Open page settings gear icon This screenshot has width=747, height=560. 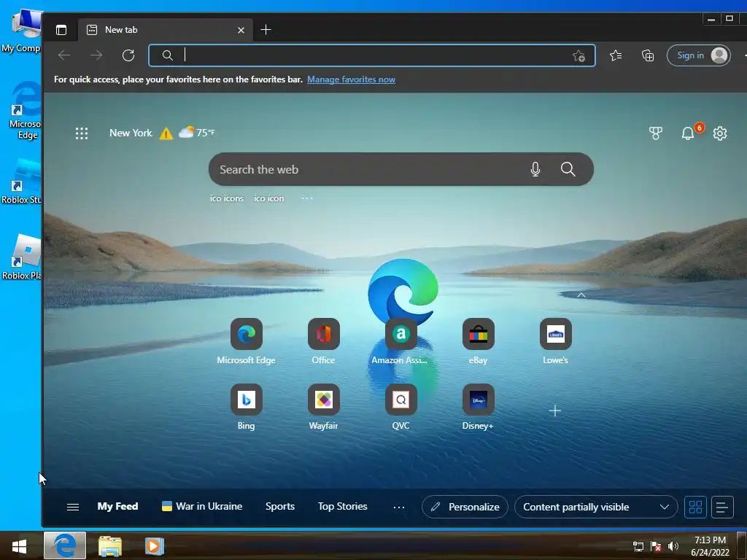(x=720, y=133)
